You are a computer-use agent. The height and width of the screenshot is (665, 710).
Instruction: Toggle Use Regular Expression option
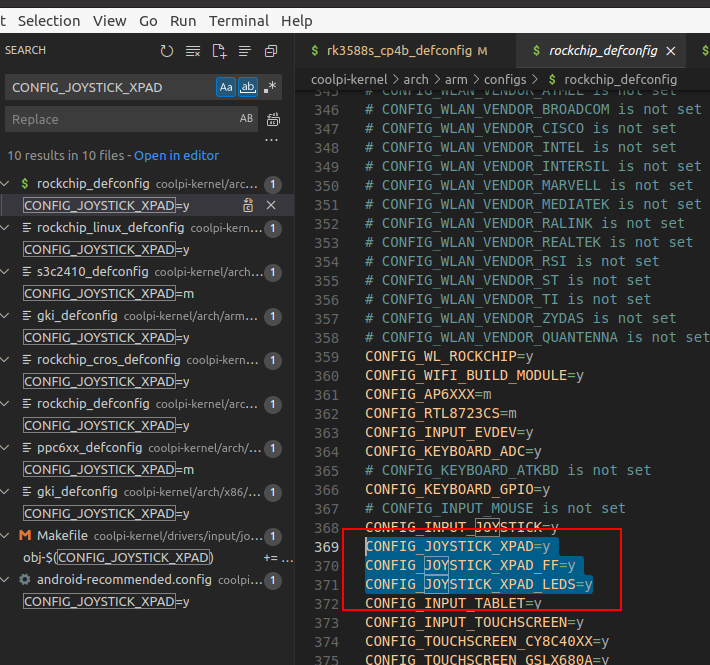[x=270, y=87]
